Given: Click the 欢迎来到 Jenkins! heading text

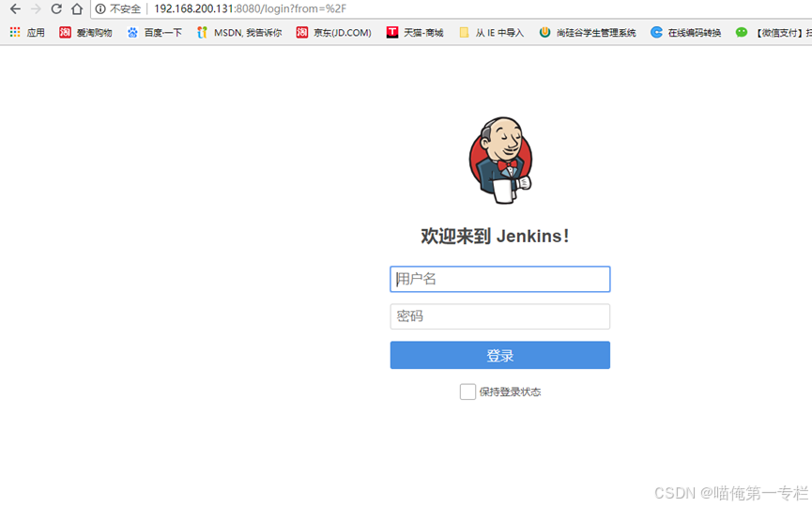Looking at the screenshot, I should (x=495, y=237).
